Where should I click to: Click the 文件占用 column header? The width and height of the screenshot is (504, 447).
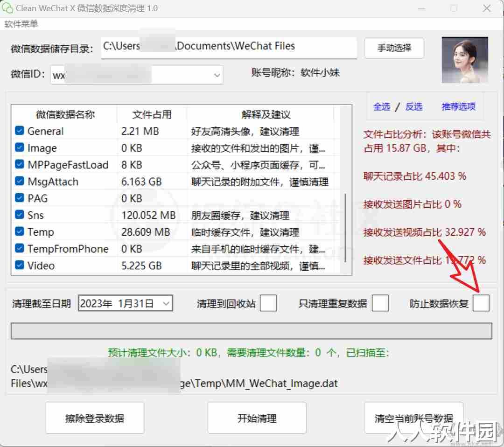(152, 114)
